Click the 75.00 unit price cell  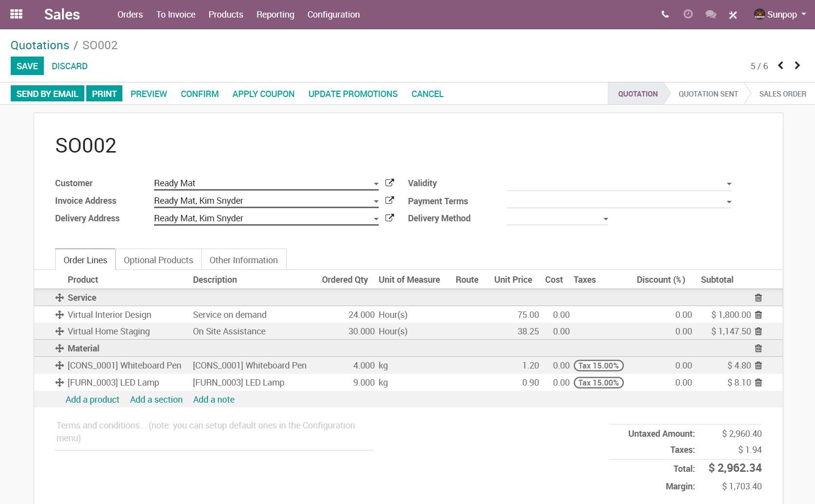(528, 315)
